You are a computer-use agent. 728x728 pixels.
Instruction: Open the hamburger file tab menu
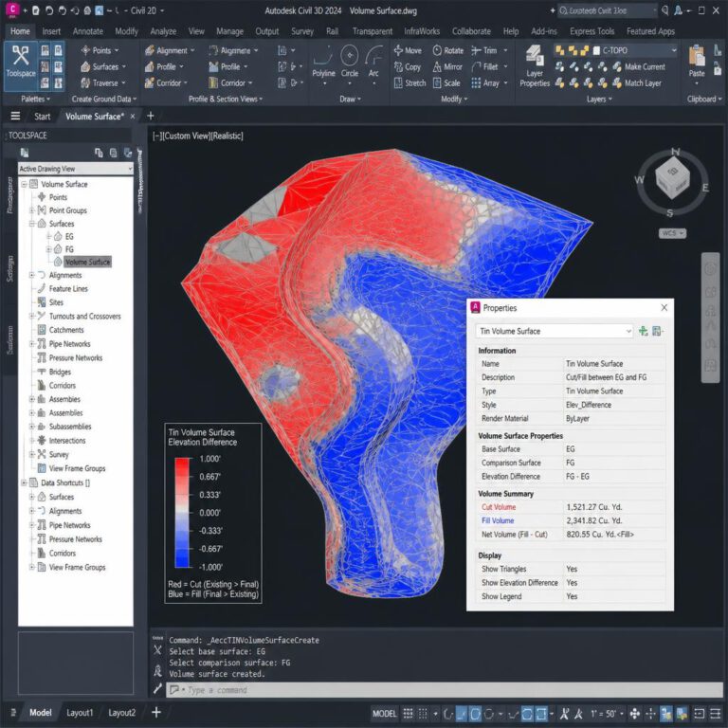click(15, 116)
